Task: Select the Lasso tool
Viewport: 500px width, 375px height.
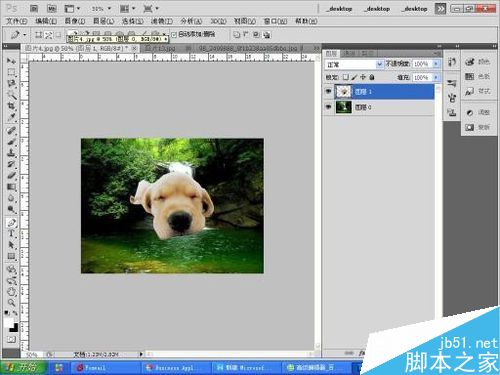Action: [11, 84]
